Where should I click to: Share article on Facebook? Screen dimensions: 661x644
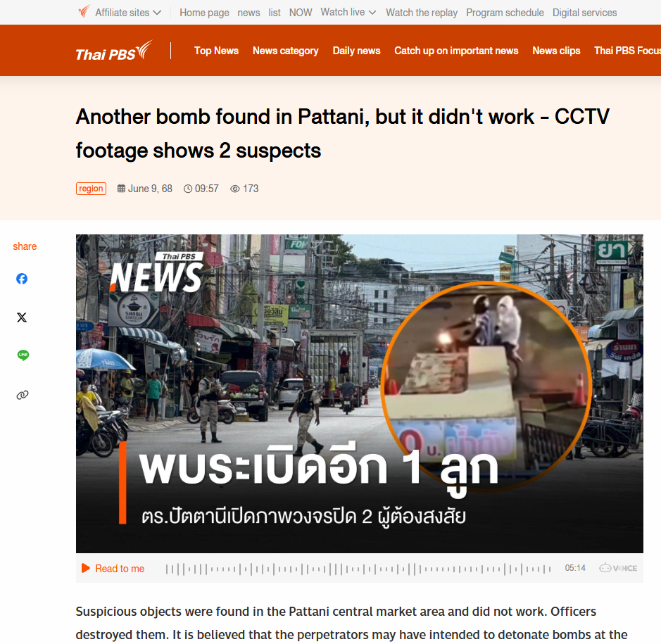(x=22, y=279)
